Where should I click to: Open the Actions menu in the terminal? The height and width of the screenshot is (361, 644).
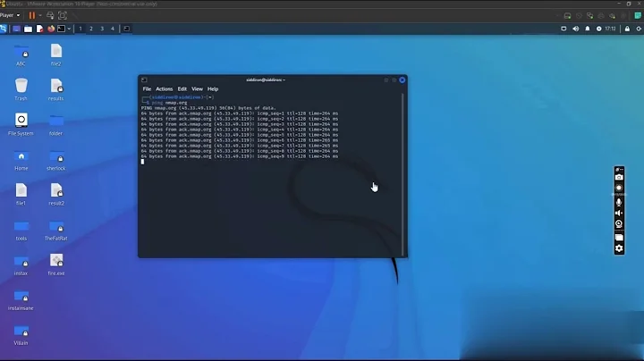(165, 89)
